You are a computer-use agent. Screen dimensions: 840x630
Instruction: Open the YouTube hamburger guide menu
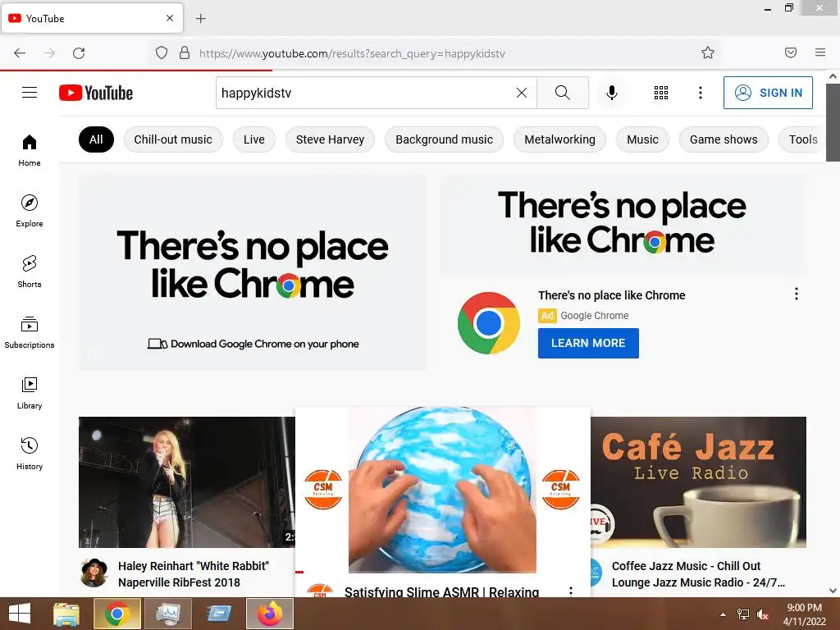[30, 93]
